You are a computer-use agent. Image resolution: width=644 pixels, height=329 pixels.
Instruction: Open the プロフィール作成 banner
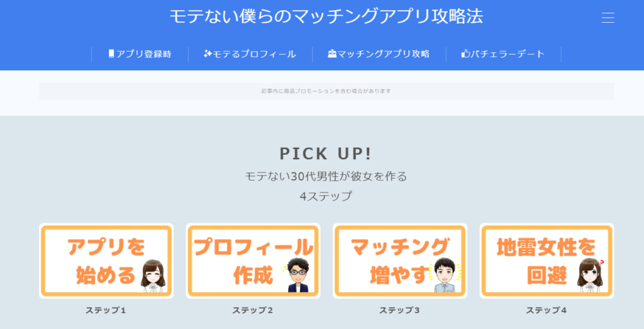[x=253, y=261]
